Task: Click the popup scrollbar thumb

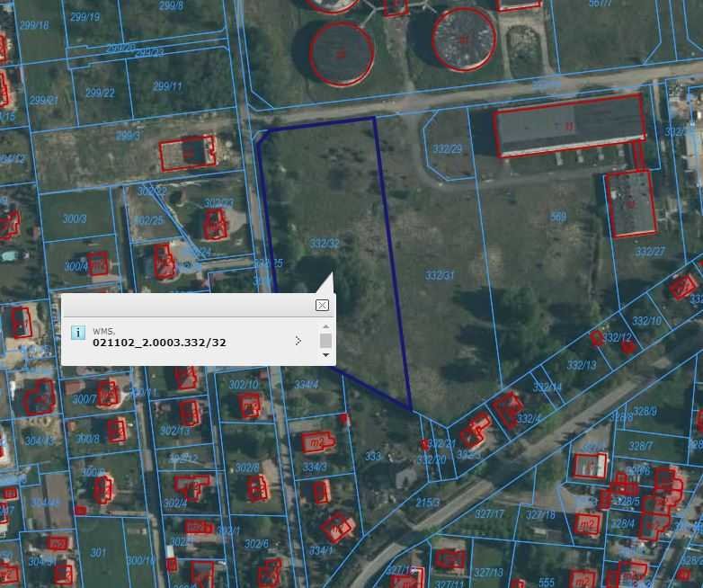Action: coord(325,341)
